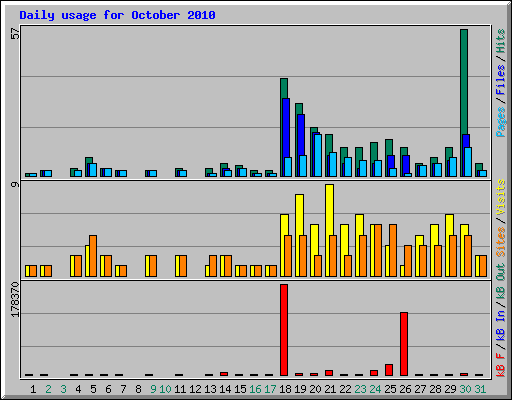The image size is (512, 400).
Task: Click day 20 on the x-axis
Action: 315,389
